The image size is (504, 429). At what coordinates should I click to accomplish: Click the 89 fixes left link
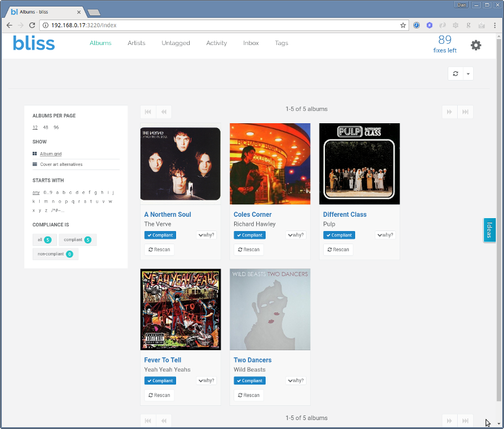pos(445,44)
